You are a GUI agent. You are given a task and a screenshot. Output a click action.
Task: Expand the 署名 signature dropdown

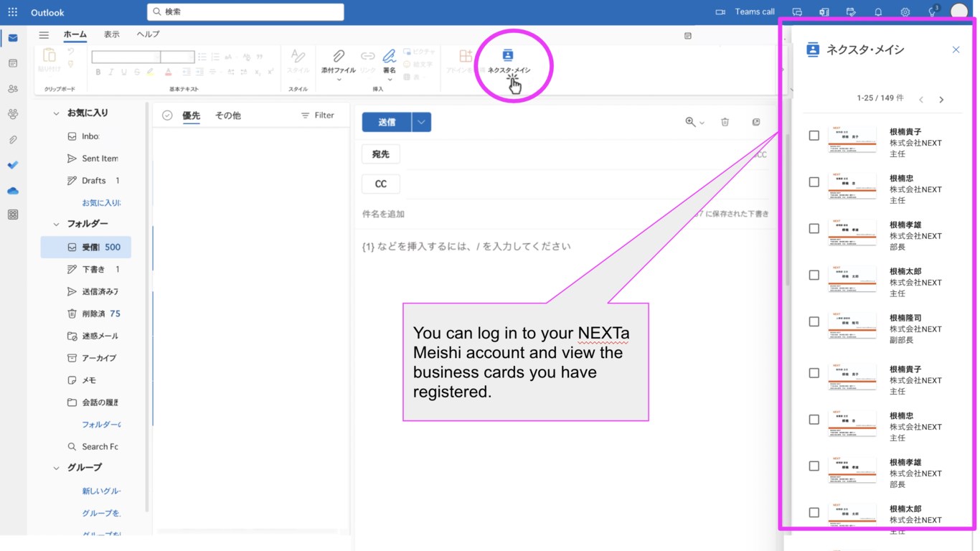(390, 79)
